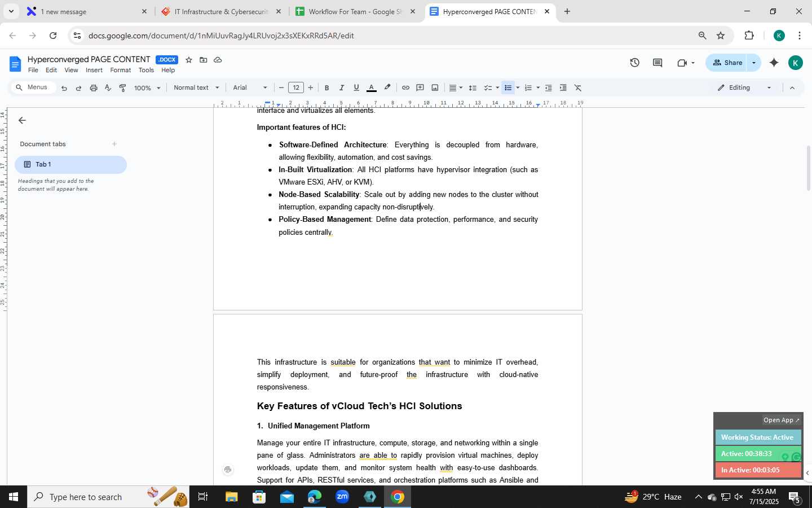
Task: Show all comments panel
Action: tap(657, 63)
